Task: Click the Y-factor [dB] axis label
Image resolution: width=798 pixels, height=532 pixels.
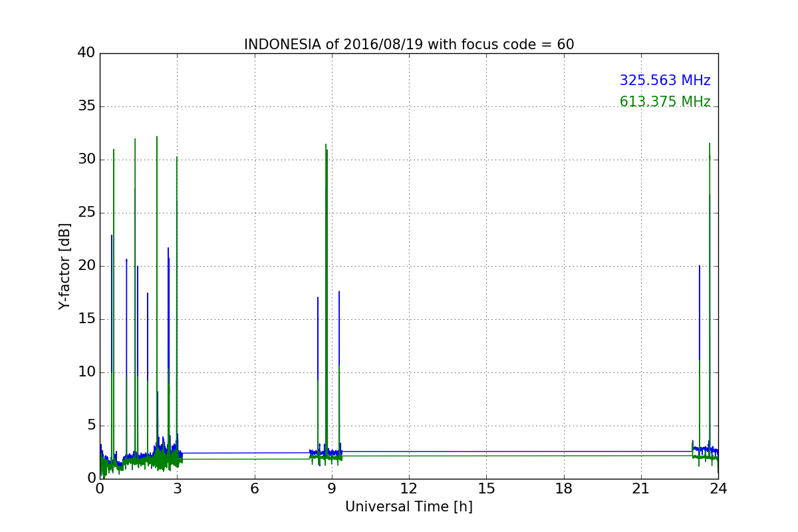Action: 65,266
